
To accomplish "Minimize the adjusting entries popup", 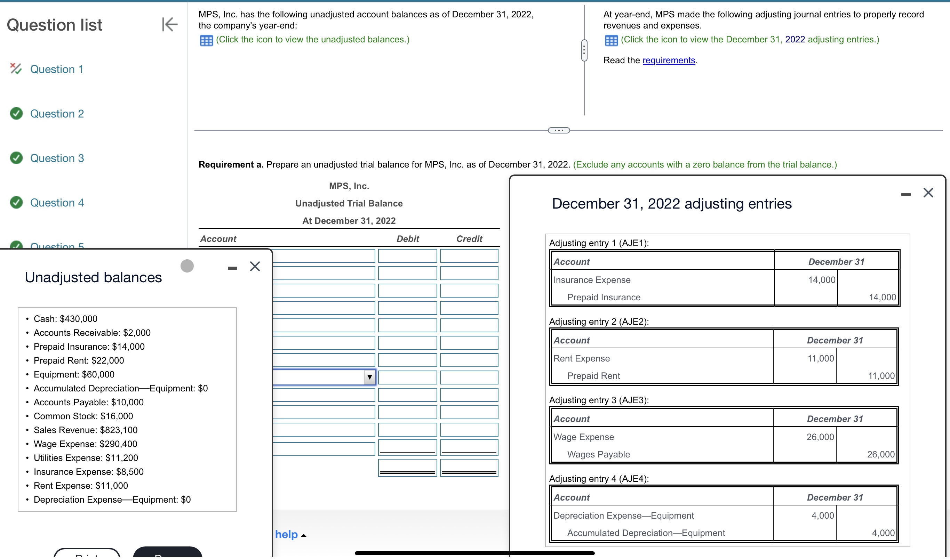I will pos(905,194).
